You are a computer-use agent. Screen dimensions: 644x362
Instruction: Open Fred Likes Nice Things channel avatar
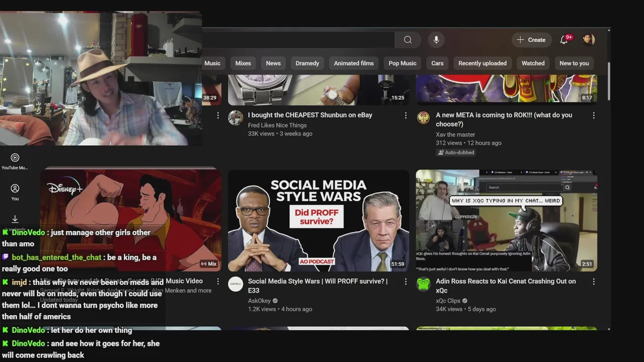point(235,118)
